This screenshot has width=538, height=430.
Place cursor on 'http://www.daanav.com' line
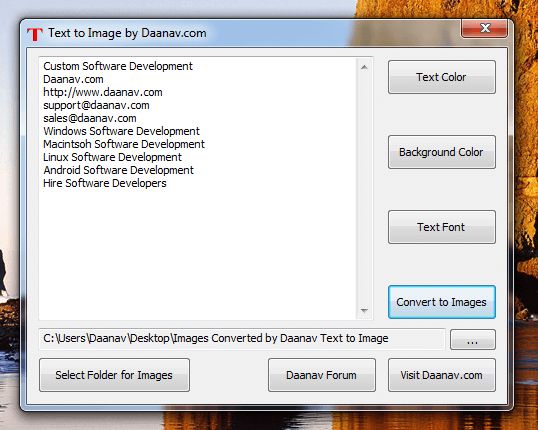pyautogui.click(x=103, y=92)
